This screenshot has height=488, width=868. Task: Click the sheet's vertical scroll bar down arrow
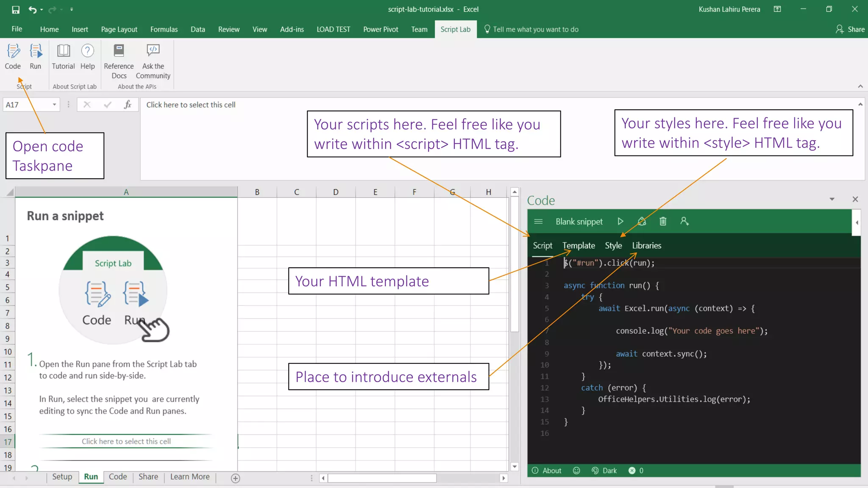[515, 466]
